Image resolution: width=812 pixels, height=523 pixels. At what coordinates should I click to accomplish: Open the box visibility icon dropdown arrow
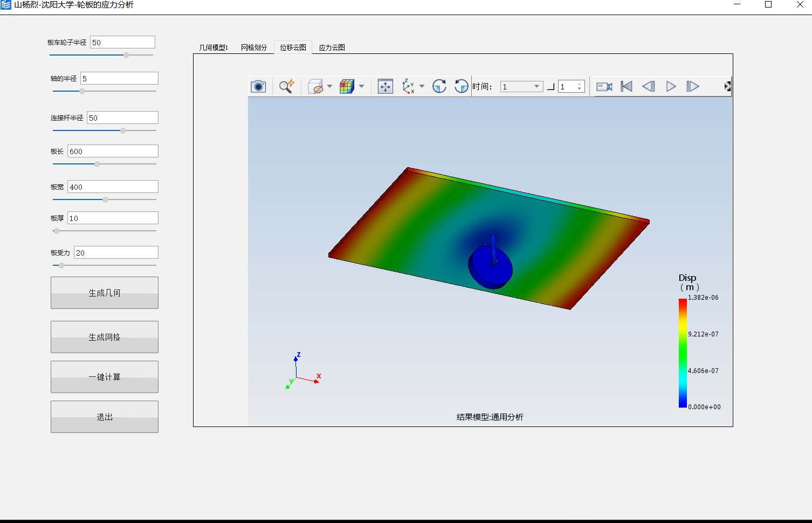click(329, 86)
